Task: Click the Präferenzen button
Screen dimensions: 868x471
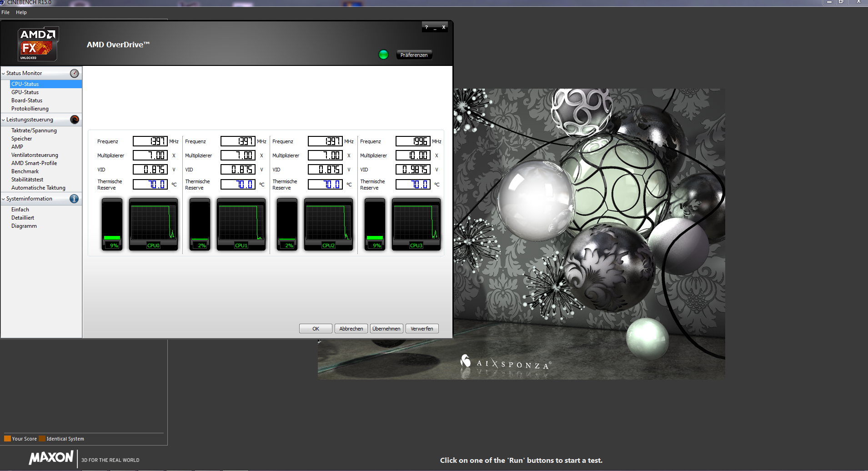Action: 414,55
